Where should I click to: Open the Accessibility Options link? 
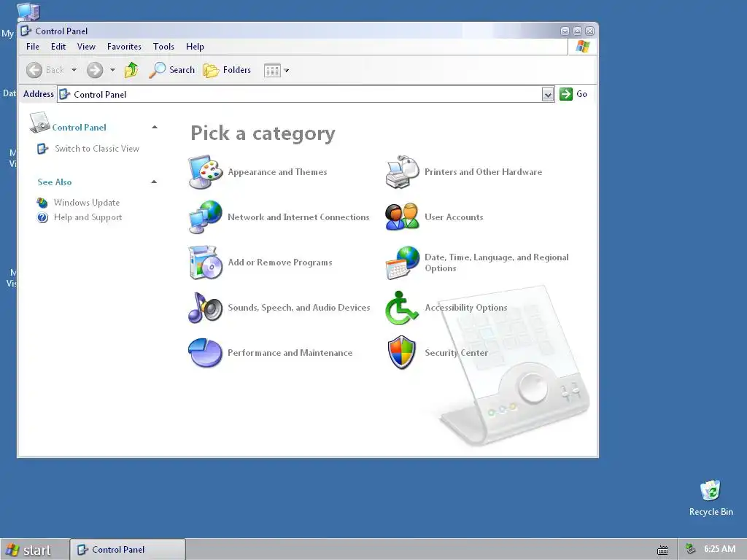[465, 308]
